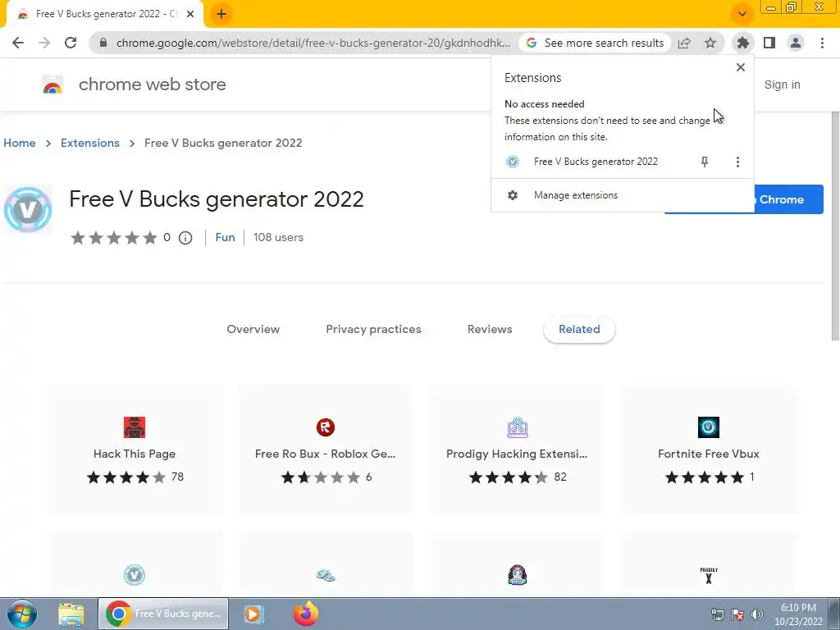Viewport: 840px width, 630px height.
Task: Switch to the Overview tab
Action: click(253, 330)
